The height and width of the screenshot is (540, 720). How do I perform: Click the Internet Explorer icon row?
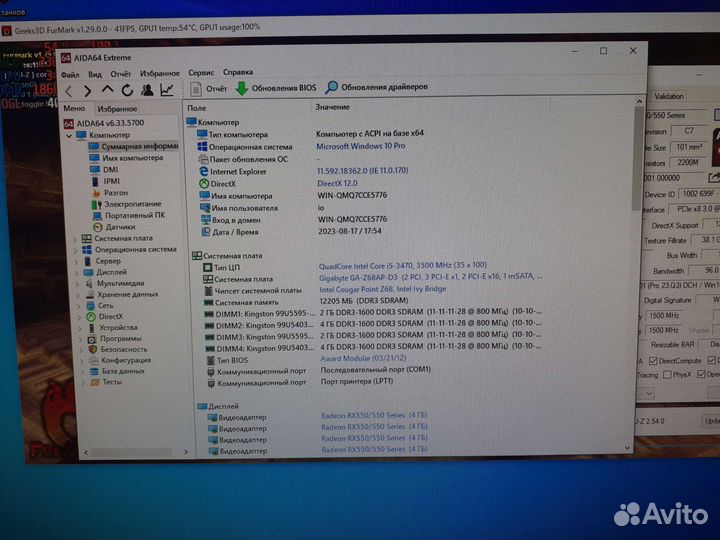(203, 171)
